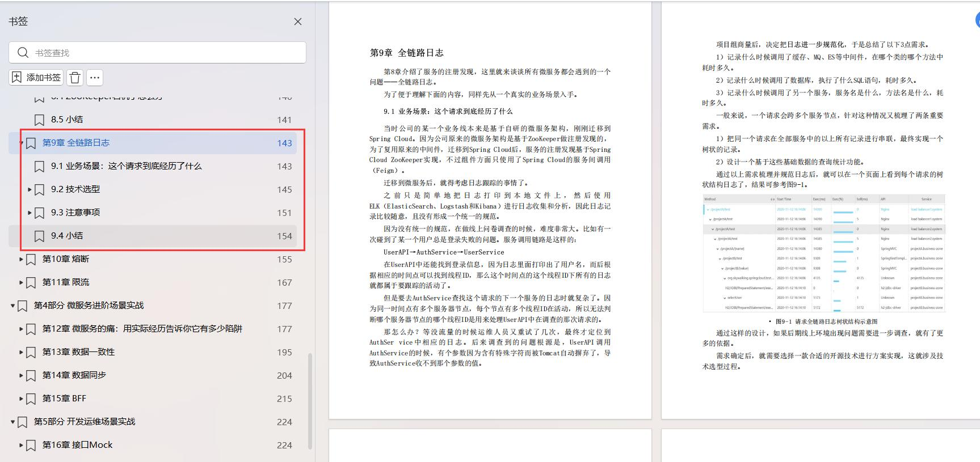Expand the 第14章 数据同步 chapter
Screen dimensions: 980x462
(22, 375)
